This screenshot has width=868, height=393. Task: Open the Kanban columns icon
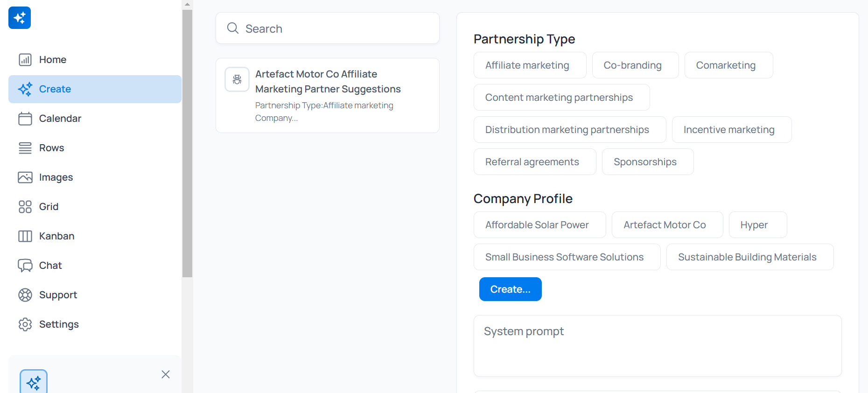coord(25,236)
